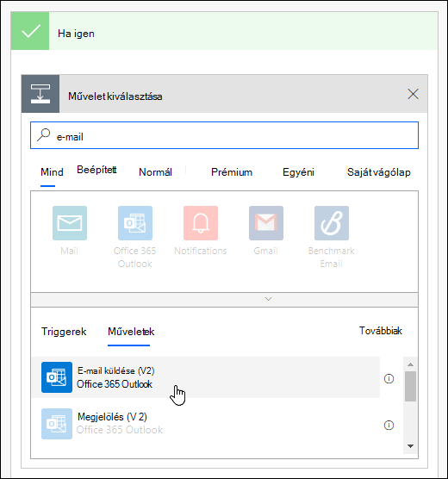448x479 pixels.
Task: Click the actions list scrollbar thumb
Action: pos(410,386)
